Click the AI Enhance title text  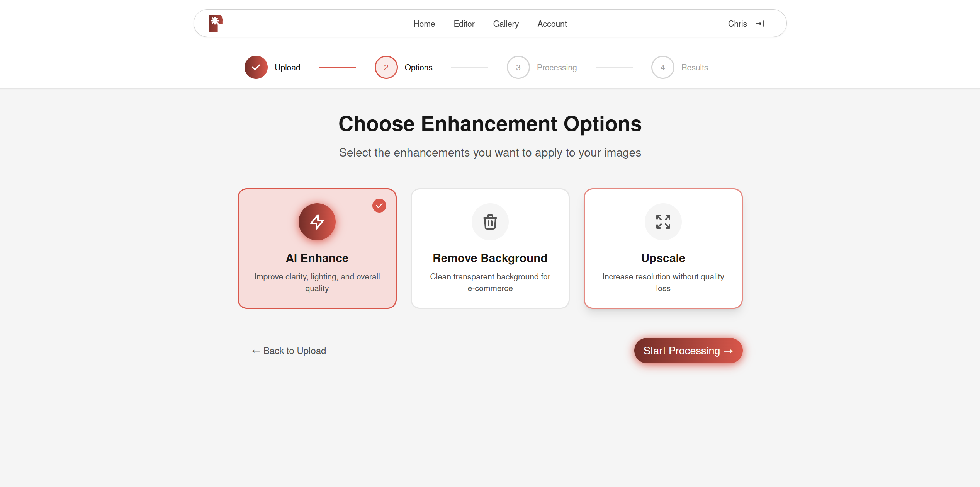(x=317, y=258)
